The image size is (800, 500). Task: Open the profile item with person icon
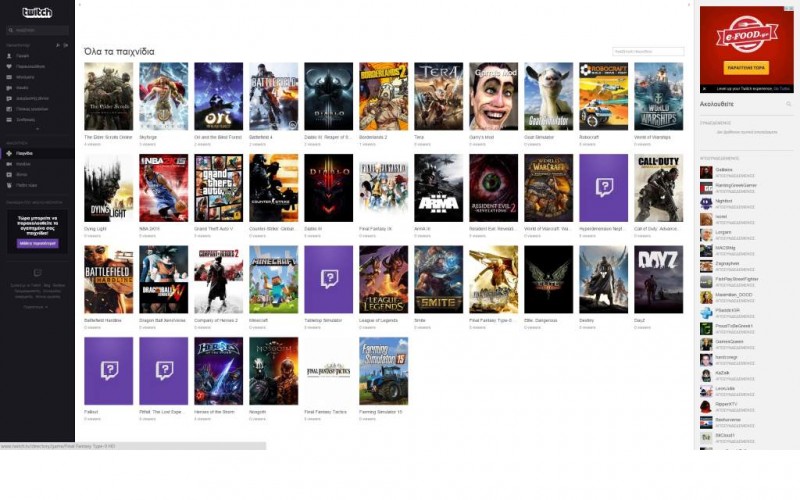coord(37,56)
